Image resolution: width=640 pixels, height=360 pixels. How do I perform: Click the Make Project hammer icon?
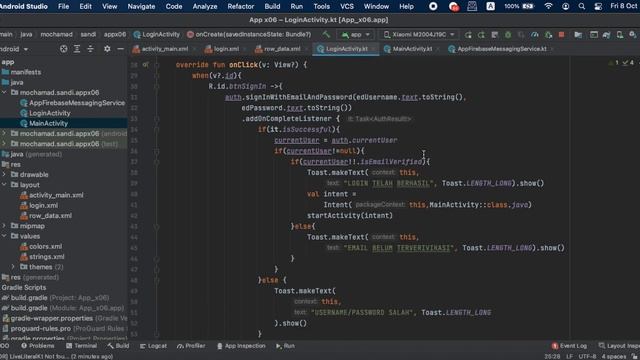click(326, 35)
